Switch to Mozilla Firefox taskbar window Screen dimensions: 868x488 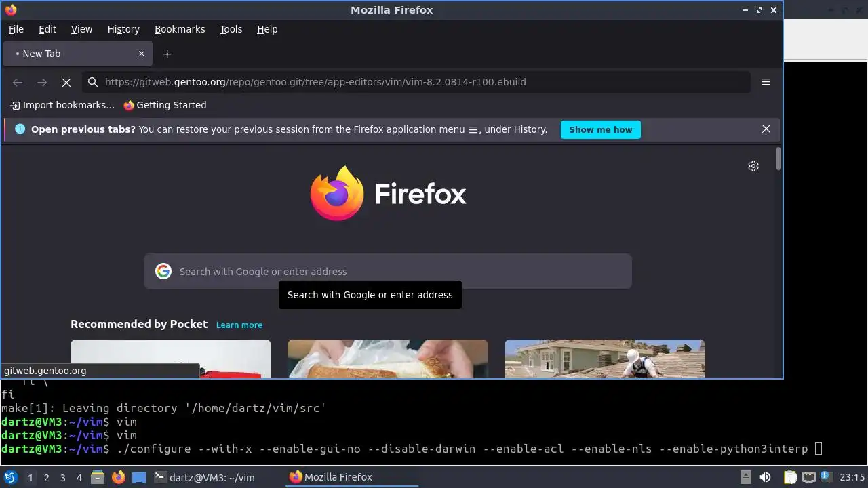tap(351, 477)
